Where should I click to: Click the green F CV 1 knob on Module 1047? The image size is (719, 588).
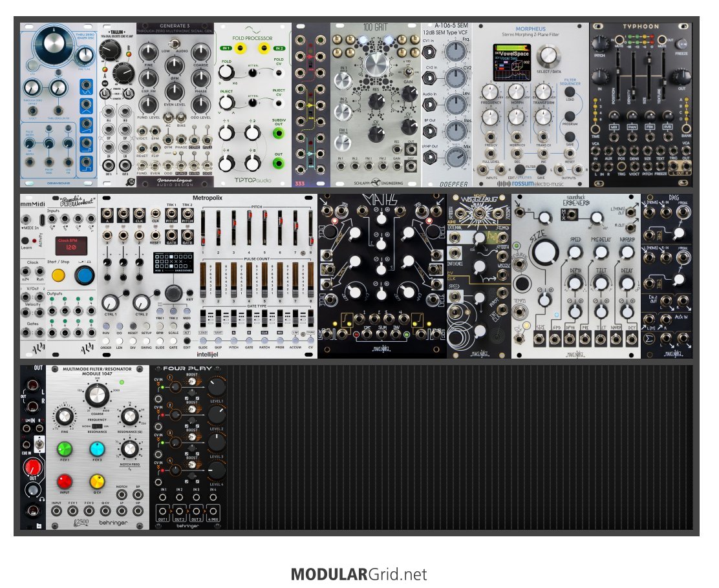point(64,448)
